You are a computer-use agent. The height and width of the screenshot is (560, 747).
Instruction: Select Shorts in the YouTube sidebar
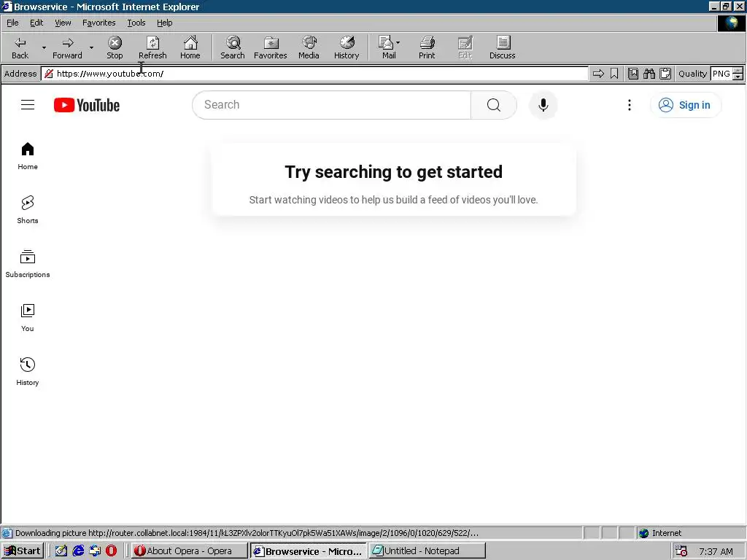(x=28, y=210)
